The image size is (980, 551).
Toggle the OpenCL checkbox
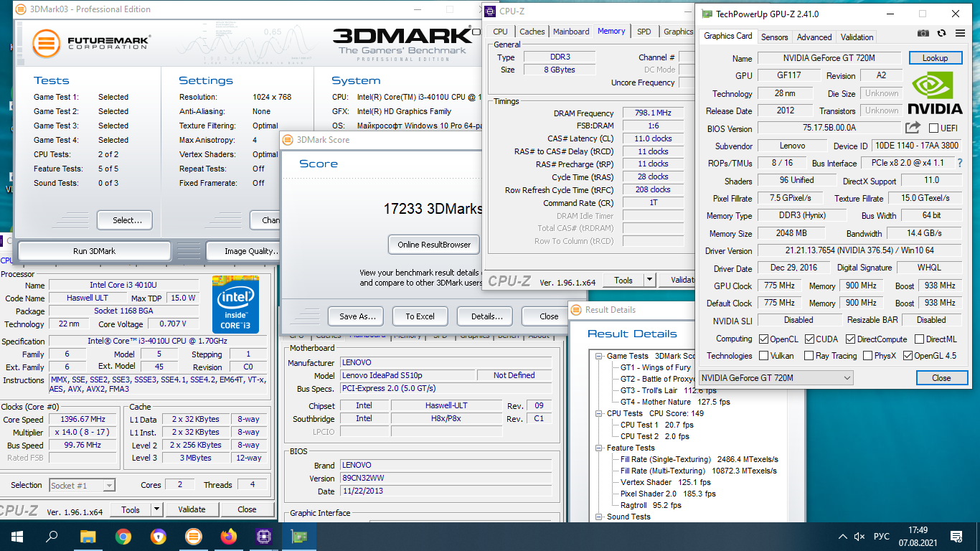pyautogui.click(x=764, y=339)
